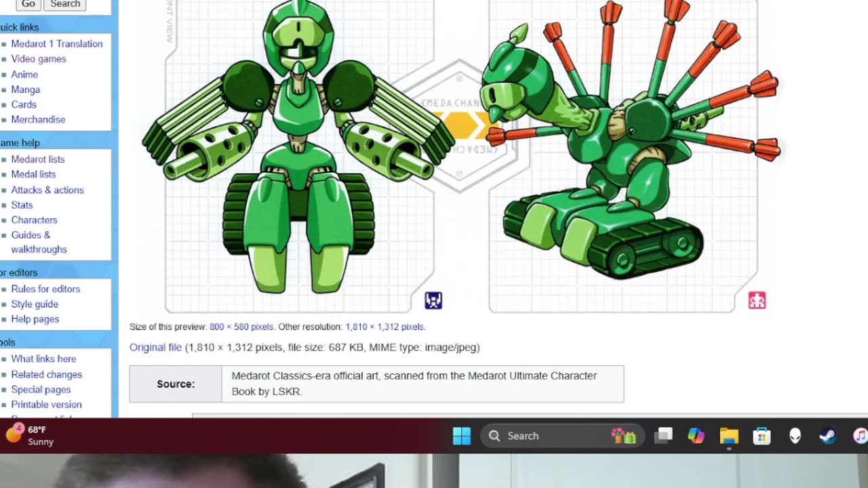The height and width of the screenshot is (488, 868).
Task: Click the weather widget showing 68°F Sunny
Action: pyautogui.click(x=30, y=435)
